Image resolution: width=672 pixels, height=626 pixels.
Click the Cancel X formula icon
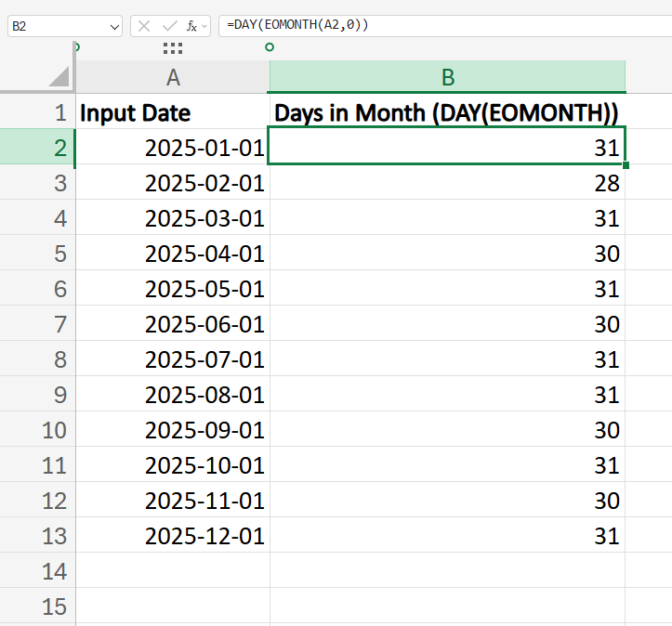coord(144,26)
